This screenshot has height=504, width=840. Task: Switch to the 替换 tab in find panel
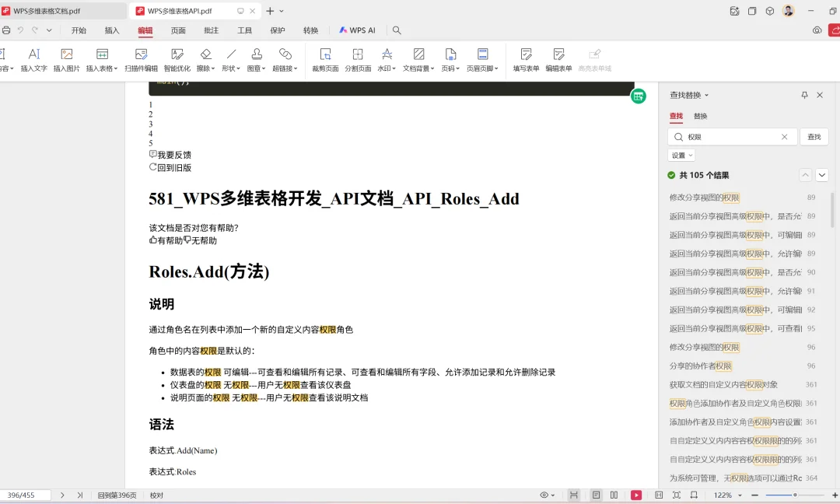(x=700, y=116)
